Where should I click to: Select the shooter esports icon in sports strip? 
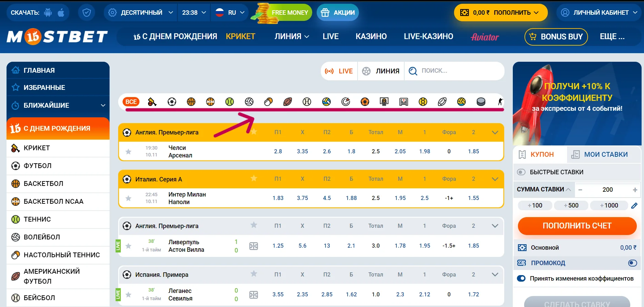(500, 102)
